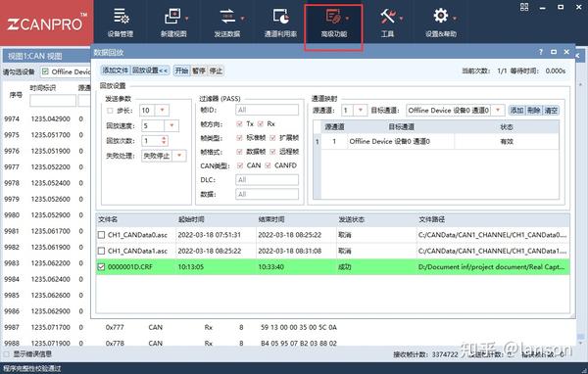Click 停止 to stop playback

tap(216, 70)
